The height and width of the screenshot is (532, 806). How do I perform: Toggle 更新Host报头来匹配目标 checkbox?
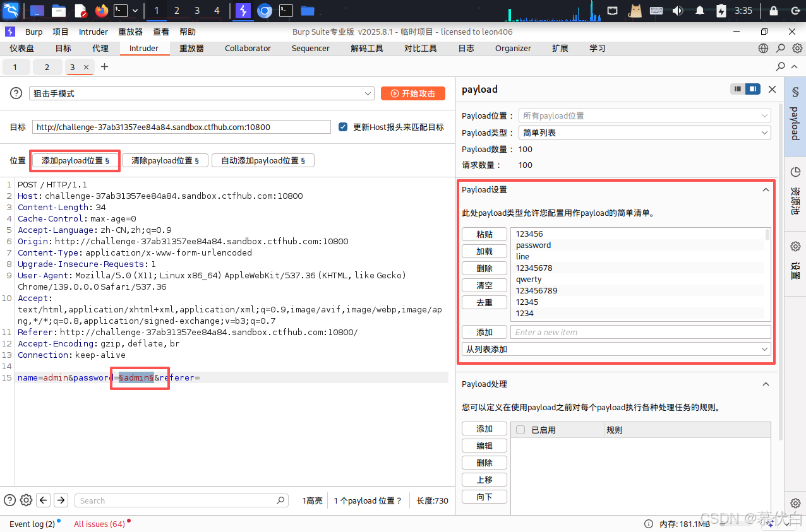pyautogui.click(x=343, y=127)
